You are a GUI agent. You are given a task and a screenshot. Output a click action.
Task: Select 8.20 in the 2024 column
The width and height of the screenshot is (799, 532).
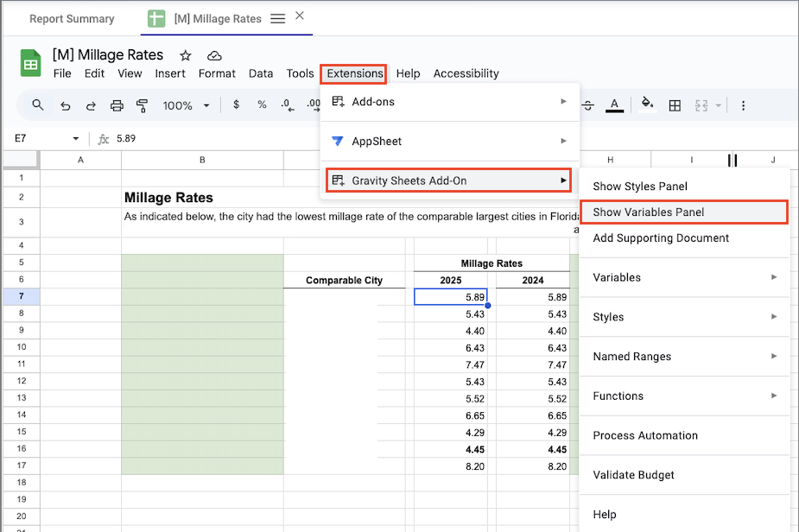tap(533, 465)
